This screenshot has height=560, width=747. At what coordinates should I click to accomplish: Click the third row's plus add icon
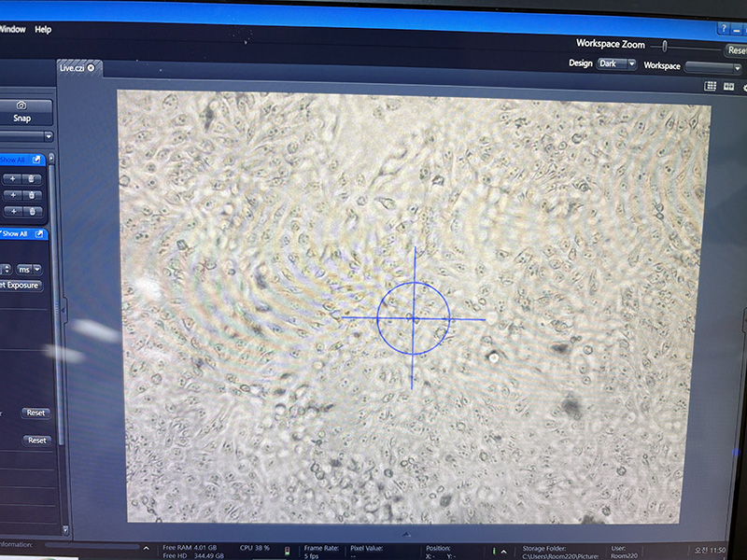[x=13, y=212]
